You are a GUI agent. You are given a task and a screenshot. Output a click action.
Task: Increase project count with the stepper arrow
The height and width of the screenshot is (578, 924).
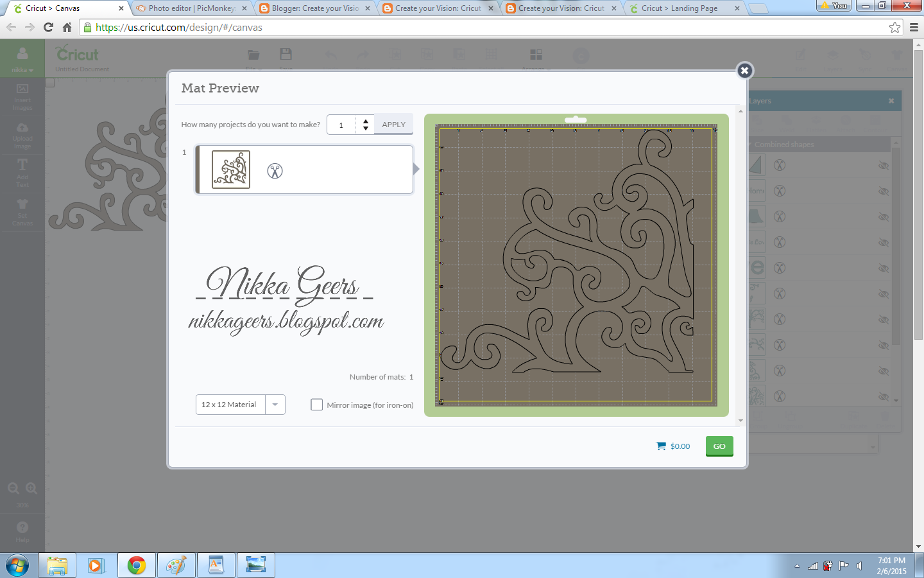pyautogui.click(x=365, y=121)
